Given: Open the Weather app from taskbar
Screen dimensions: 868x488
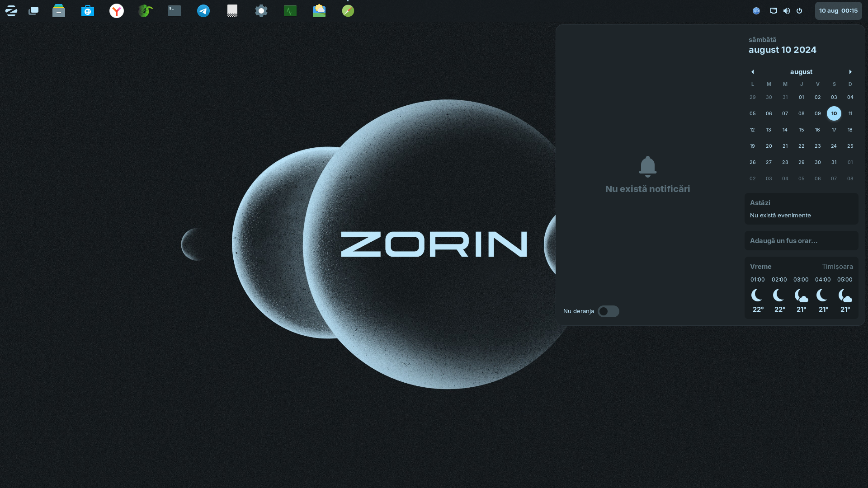Looking at the screenshot, I should [x=319, y=11].
